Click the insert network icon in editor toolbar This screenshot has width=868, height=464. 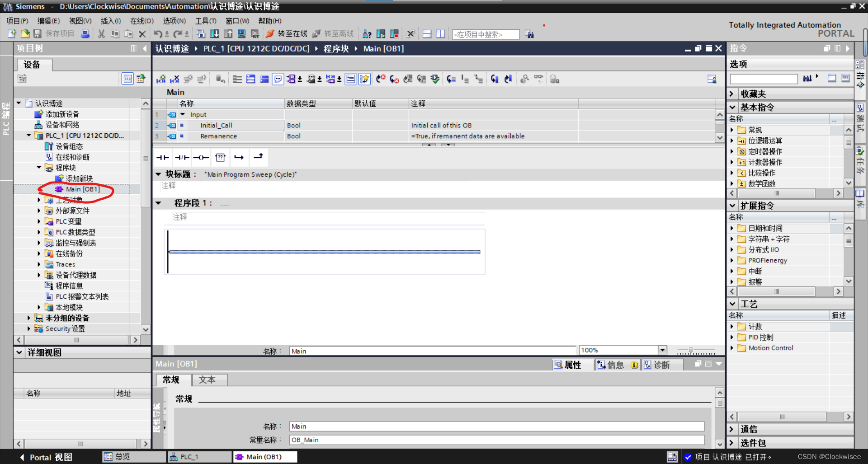tap(161, 79)
